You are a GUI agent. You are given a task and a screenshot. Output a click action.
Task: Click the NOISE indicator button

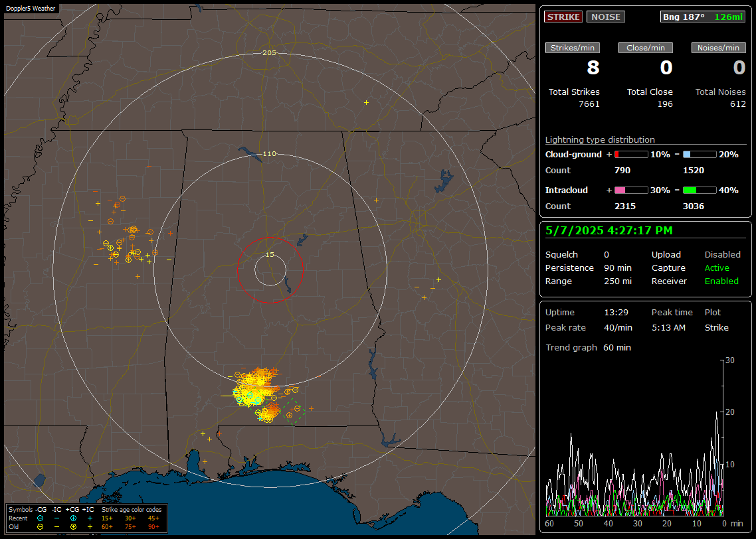click(606, 17)
